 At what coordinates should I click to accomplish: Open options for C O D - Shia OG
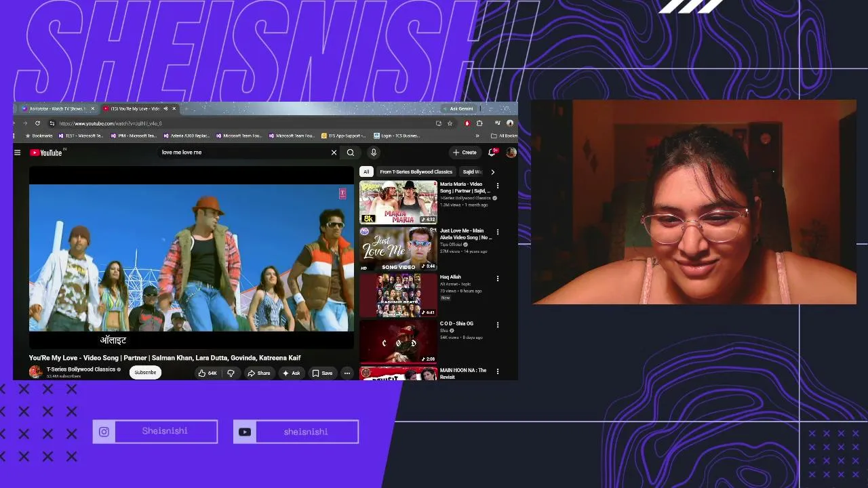498,325
